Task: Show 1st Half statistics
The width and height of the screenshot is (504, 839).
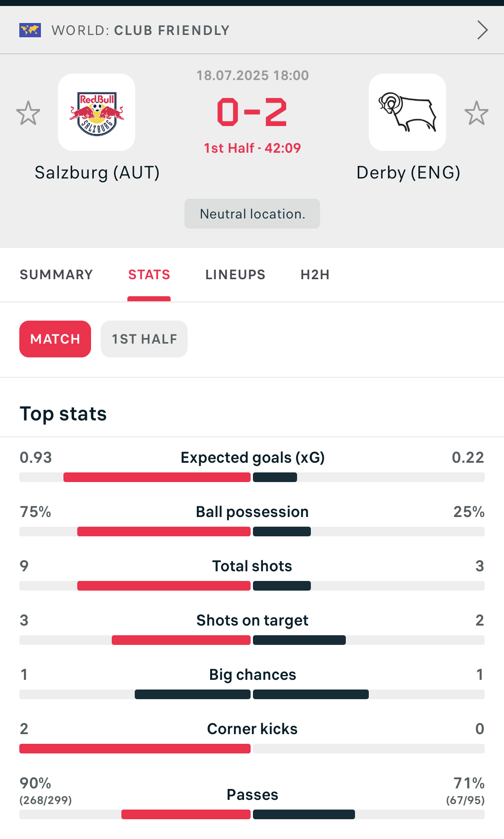Action: (x=144, y=339)
